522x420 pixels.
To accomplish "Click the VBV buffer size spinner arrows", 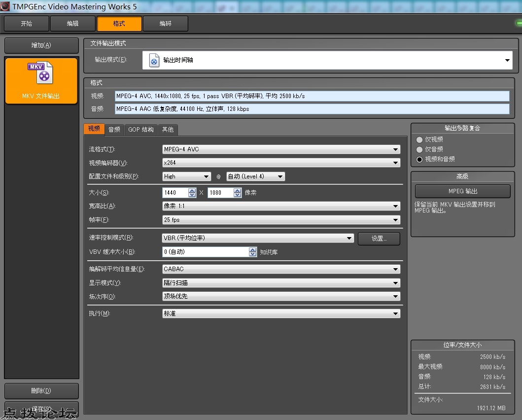I will click(253, 252).
